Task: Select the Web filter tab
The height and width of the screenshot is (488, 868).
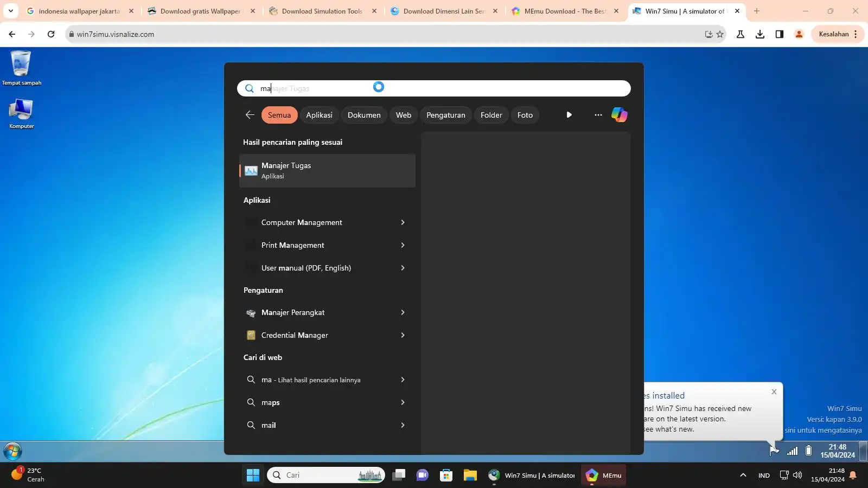Action: [x=404, y=115]
